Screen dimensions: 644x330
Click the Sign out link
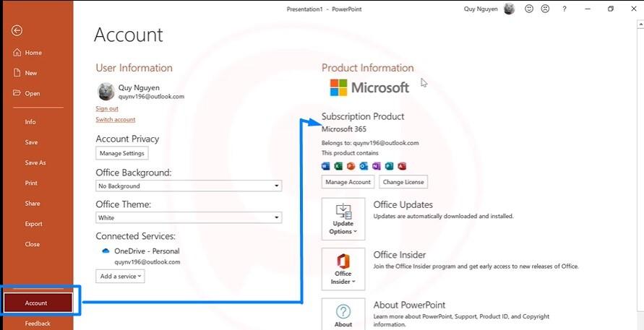107,109
